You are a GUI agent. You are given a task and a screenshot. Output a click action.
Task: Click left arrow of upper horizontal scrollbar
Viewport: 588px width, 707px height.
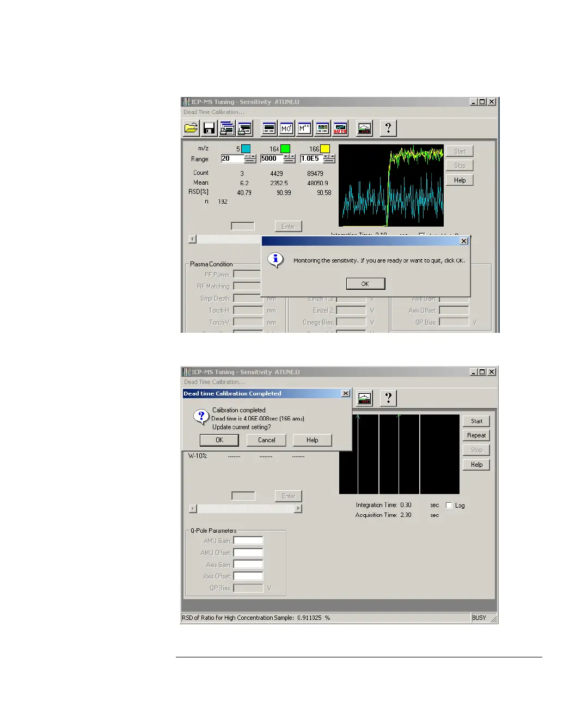tap(192, 239)
